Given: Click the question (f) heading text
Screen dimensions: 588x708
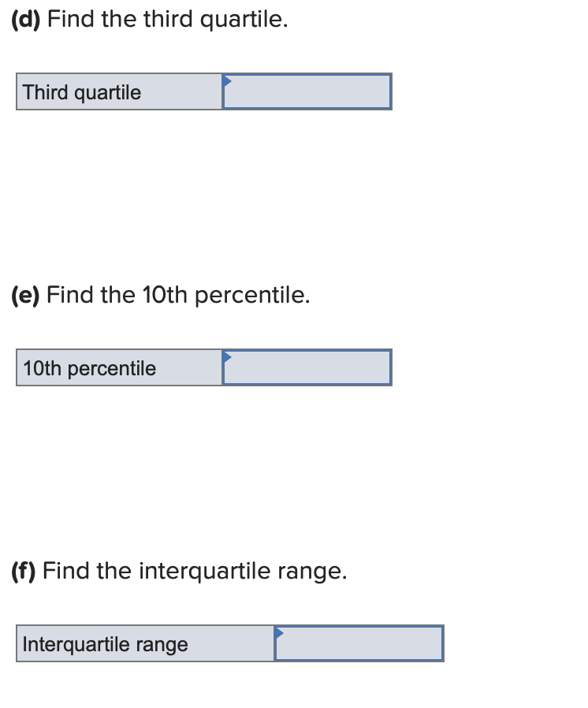Looking at the screenshot, I should [x=178, y=570].
